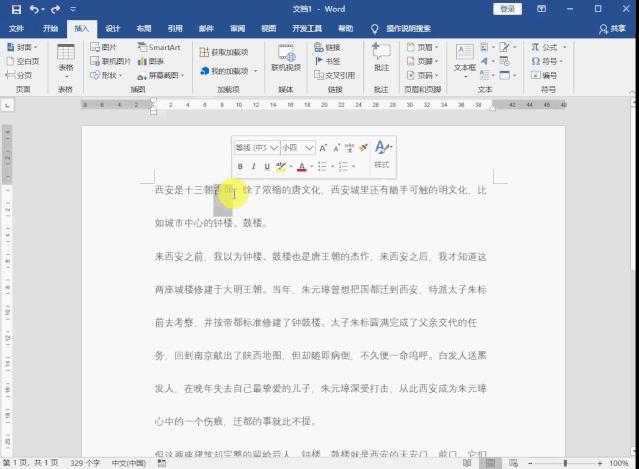Insert a 分页 page break
Image resolution: width=639 pixels, height=469 pixels.
19,75
